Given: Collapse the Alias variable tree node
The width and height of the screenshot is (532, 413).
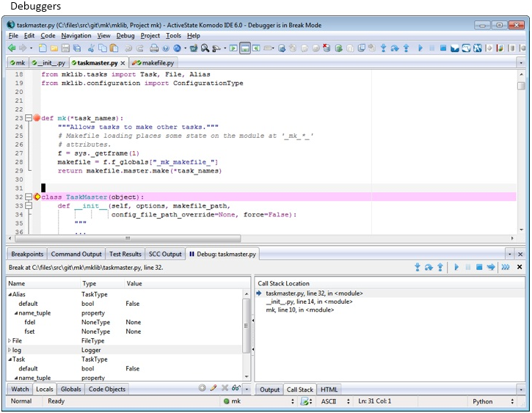Looking at the screenshot, I should click(10, 294).
